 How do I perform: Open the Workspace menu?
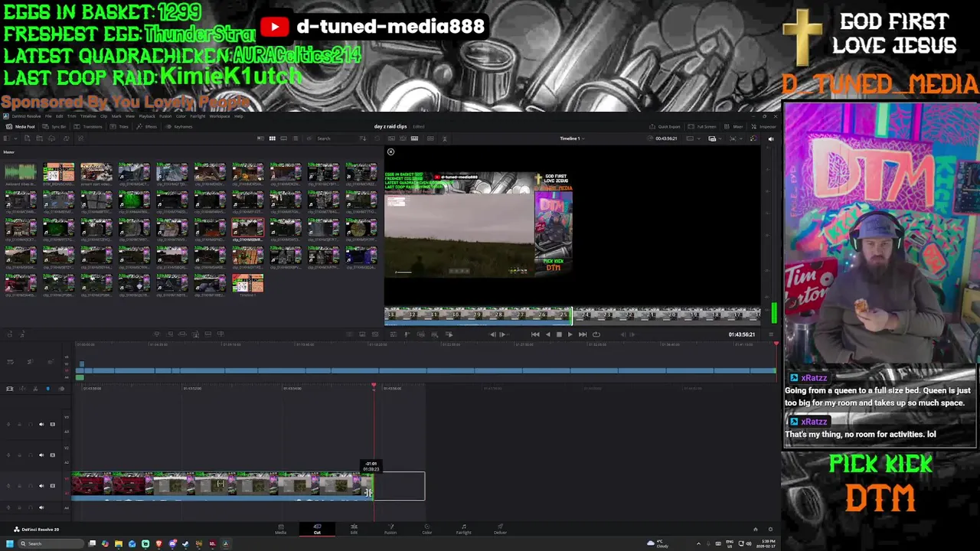220,116
